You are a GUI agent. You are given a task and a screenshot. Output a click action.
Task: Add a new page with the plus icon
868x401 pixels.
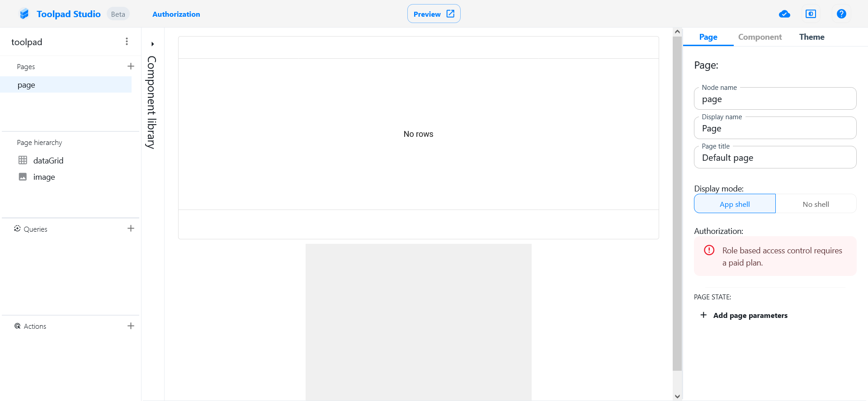pos(131,66)
